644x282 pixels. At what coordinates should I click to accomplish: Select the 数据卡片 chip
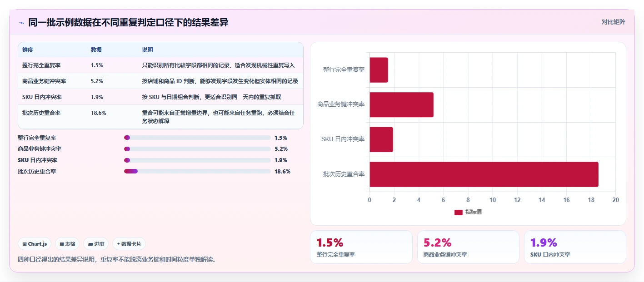pos(129,244)
